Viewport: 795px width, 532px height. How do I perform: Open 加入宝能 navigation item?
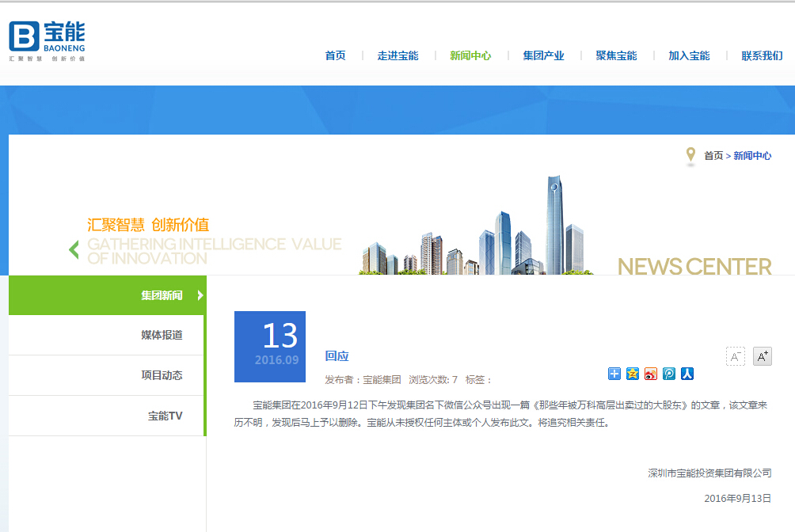point(689,55)
